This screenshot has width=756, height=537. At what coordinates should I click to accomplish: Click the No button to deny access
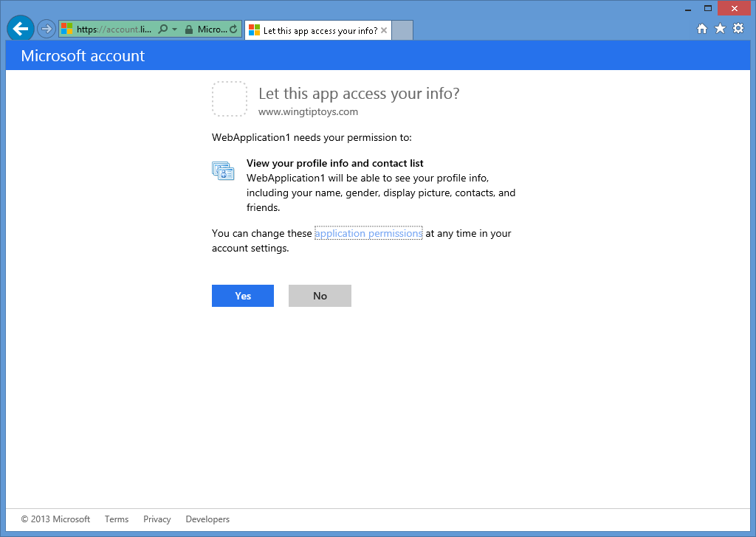click(320, 295)
